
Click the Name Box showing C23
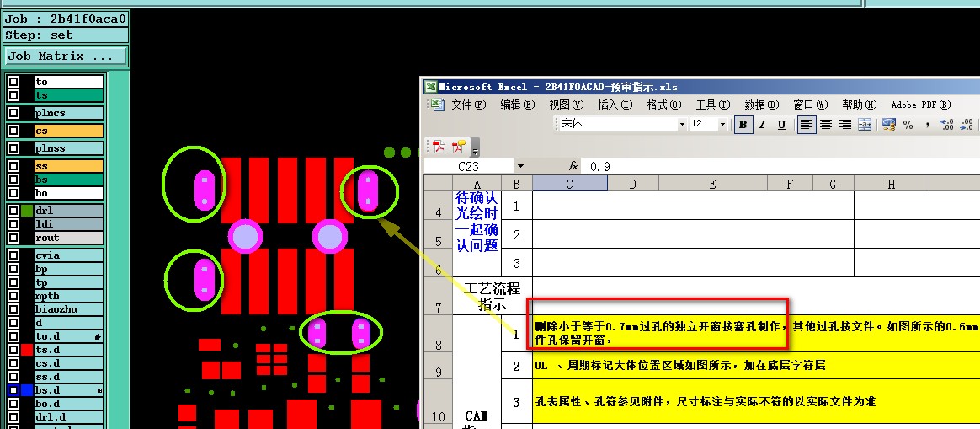point(469,166)
